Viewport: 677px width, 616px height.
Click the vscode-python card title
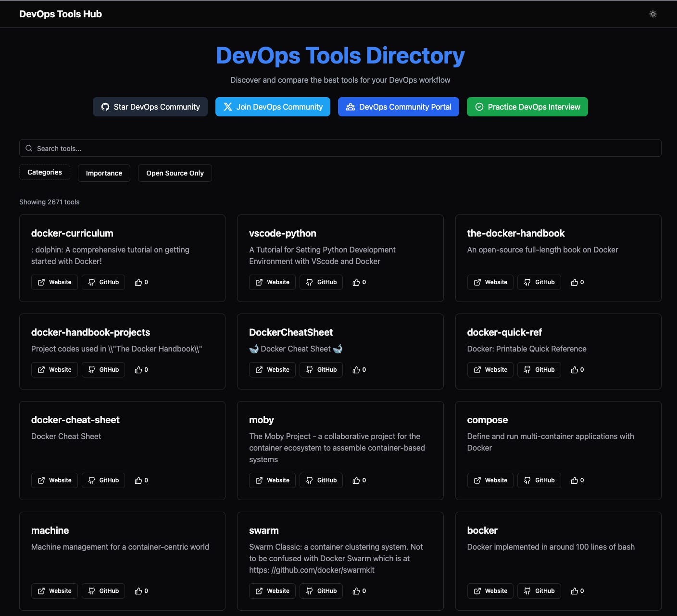(x=283, y=233)
